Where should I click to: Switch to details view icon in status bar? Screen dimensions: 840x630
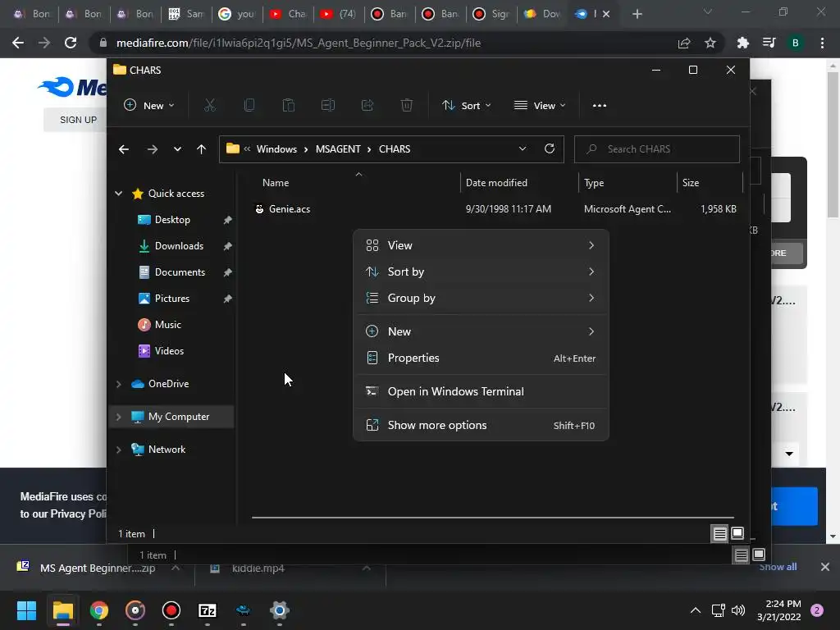coord(719,533)
